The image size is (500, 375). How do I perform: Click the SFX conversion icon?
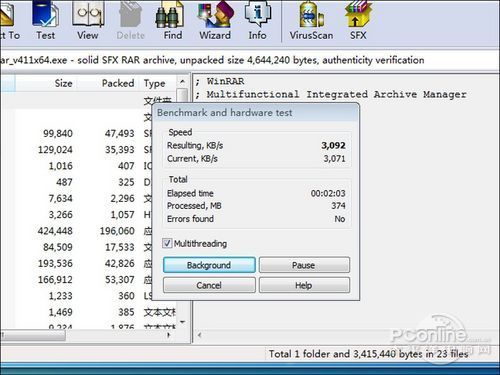coord(358,21)
